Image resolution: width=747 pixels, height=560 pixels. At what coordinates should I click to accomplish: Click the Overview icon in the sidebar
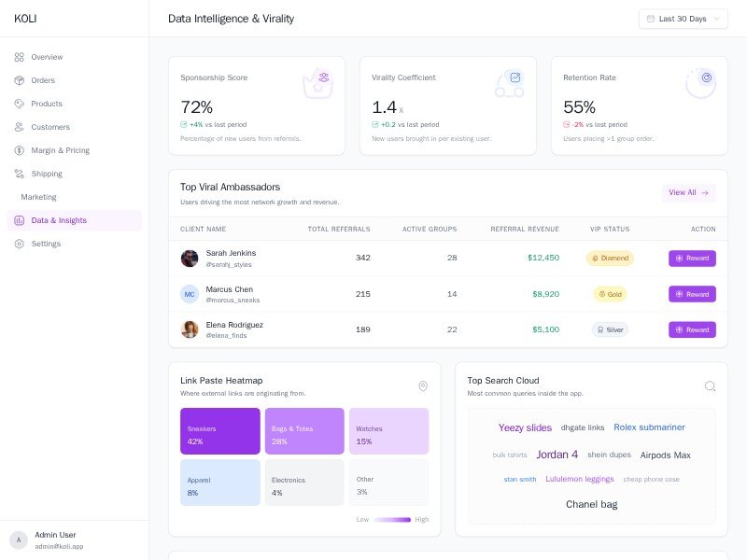tap(20, 57)
